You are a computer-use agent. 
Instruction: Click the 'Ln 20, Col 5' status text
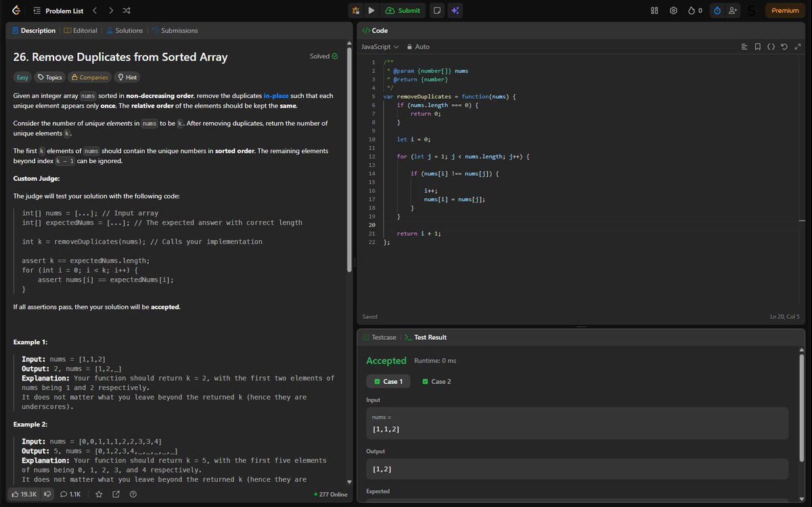(x=785, y=317)
